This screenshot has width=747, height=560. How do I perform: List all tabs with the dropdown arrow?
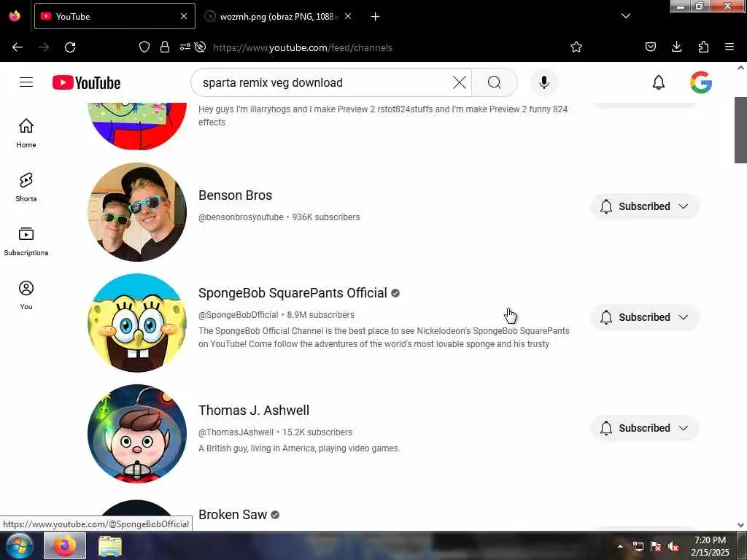click(x=626, y=16)
